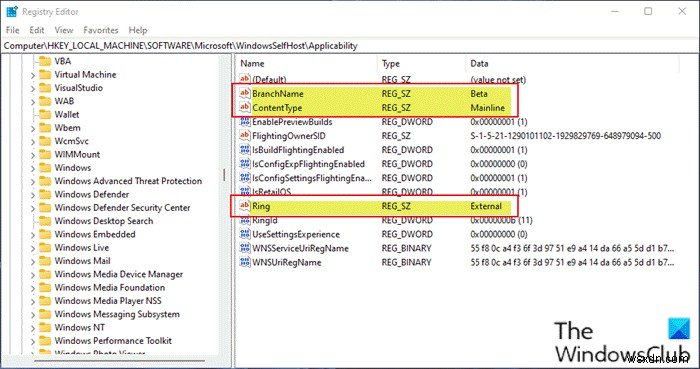
Task: Expand the Windows Media Foundation node
Action: [x=33, y=288]
